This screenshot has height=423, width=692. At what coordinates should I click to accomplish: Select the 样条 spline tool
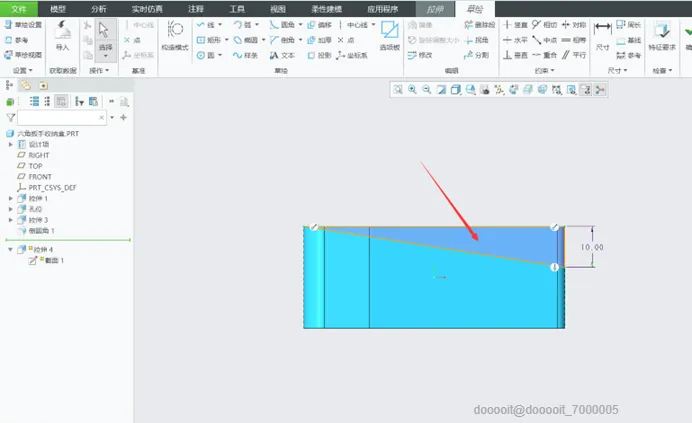pyautogui.click(x=246, y=55)
